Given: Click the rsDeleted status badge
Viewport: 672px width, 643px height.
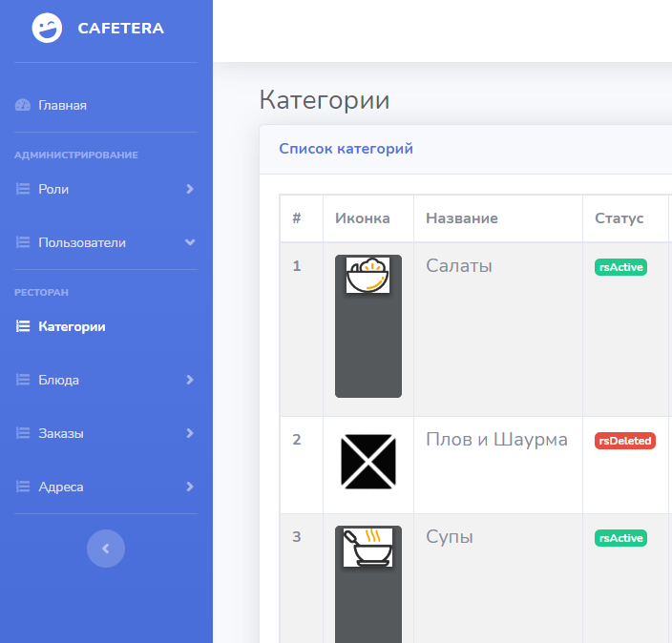Looking at the screenshot, I should pos(624,441).
